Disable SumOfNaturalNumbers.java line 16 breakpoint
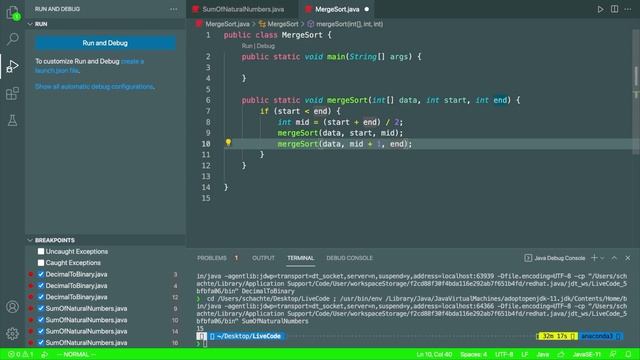 [41, 343]
